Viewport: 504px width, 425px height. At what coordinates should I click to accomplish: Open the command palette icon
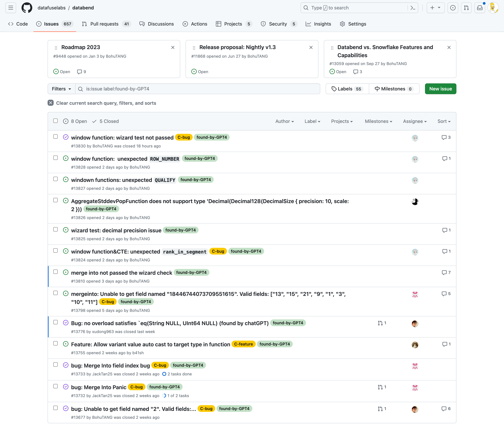coord(413,8)
